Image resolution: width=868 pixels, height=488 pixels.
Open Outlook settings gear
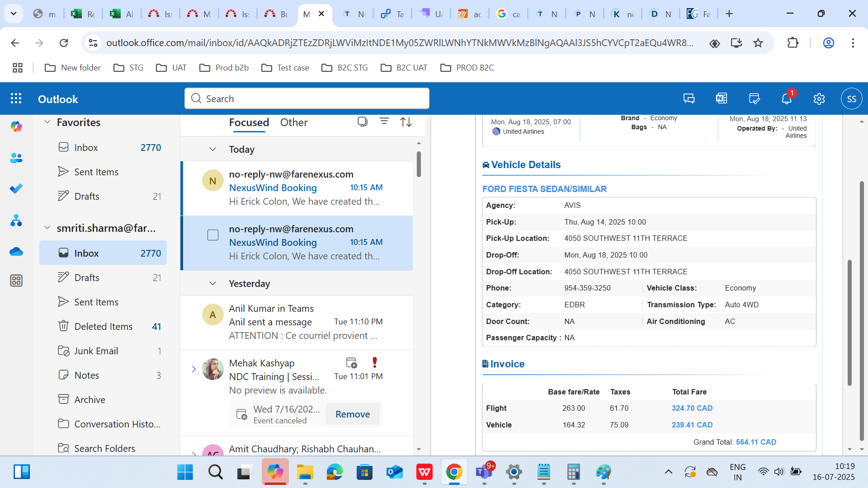tap(819, 99)
